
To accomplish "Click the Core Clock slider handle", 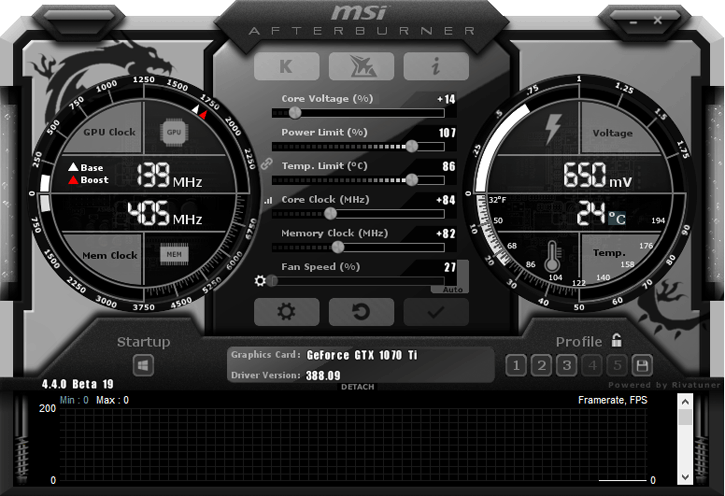I will pos(330,214).
